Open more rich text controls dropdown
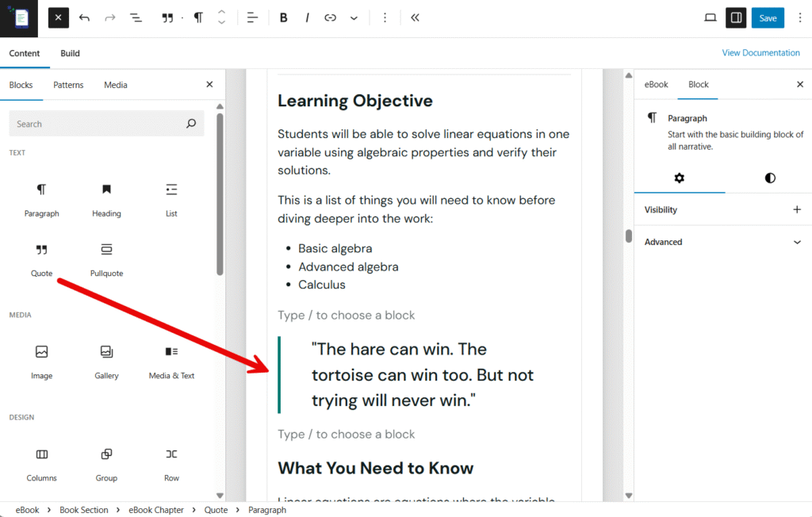 click(x=354, y=17)
